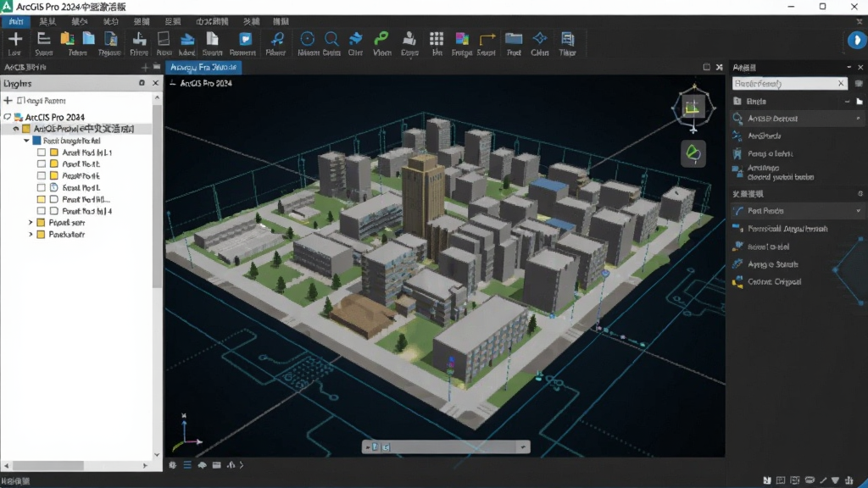Click the blue diamond star ribbon icon

539,39
